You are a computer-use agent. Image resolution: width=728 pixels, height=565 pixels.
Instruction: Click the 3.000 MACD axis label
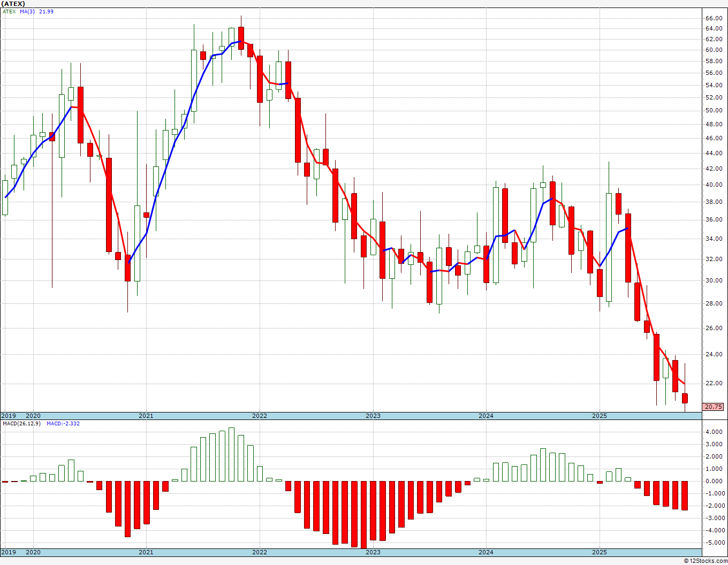point(715,444)
